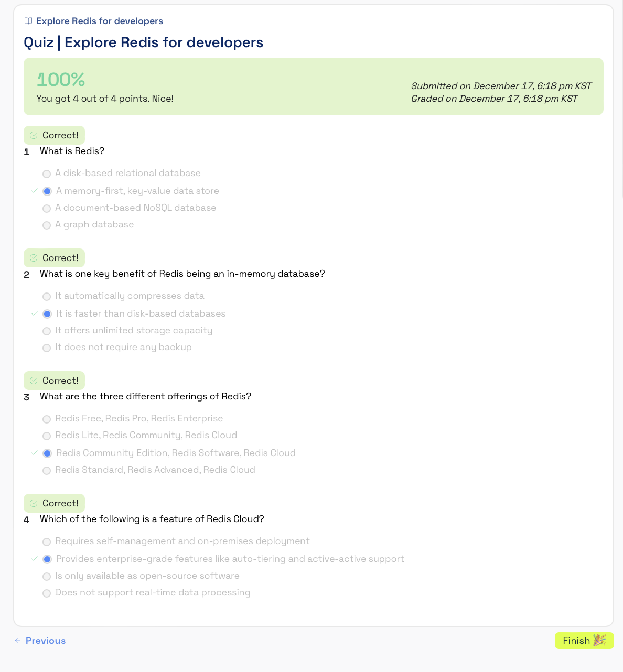This screenshot has width=623, height=672.
Task: Click the quiz title heading
Action: point(144,42)
